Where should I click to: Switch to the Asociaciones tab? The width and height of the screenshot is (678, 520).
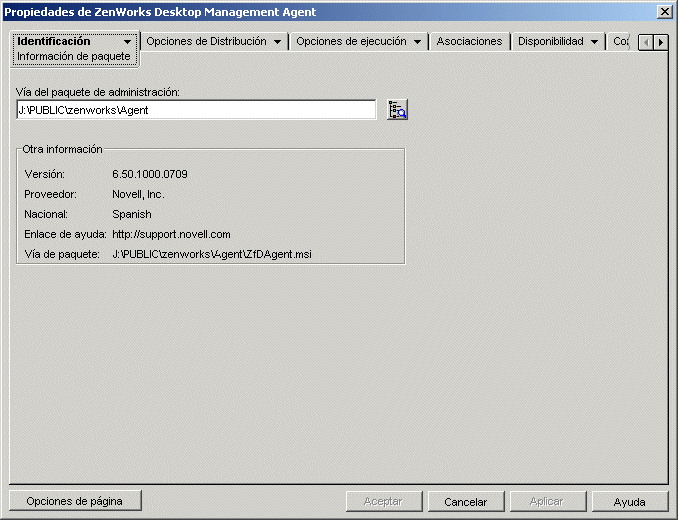coord(469,41)
